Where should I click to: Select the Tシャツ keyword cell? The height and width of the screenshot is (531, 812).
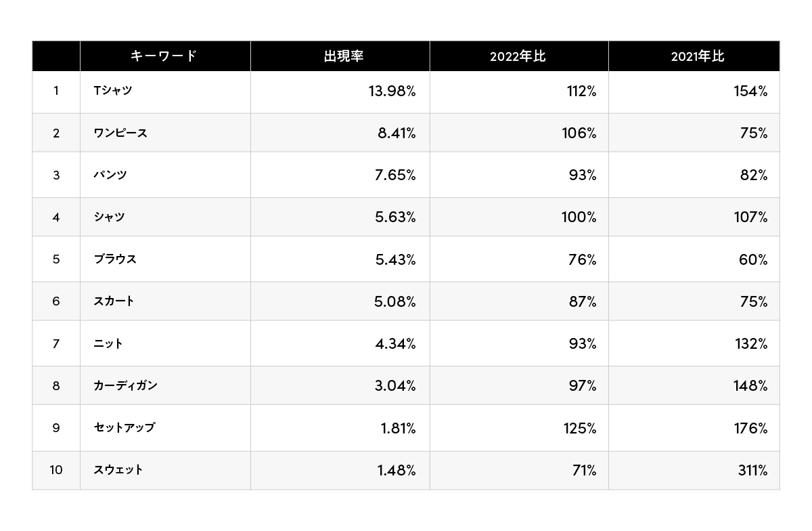[113, 91]
